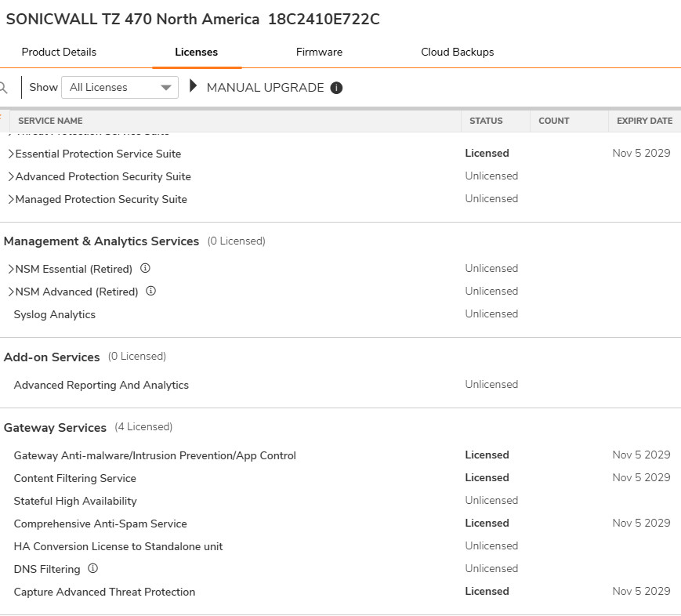Expand Managed Protection Security Suite
The height and width of the screenshot is (616, 681).
click(x=11, y=199)
